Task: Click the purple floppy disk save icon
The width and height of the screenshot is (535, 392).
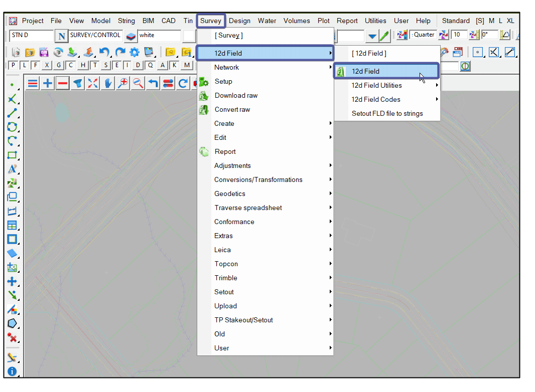Action: pyautogui.click(x=44, y=53)
